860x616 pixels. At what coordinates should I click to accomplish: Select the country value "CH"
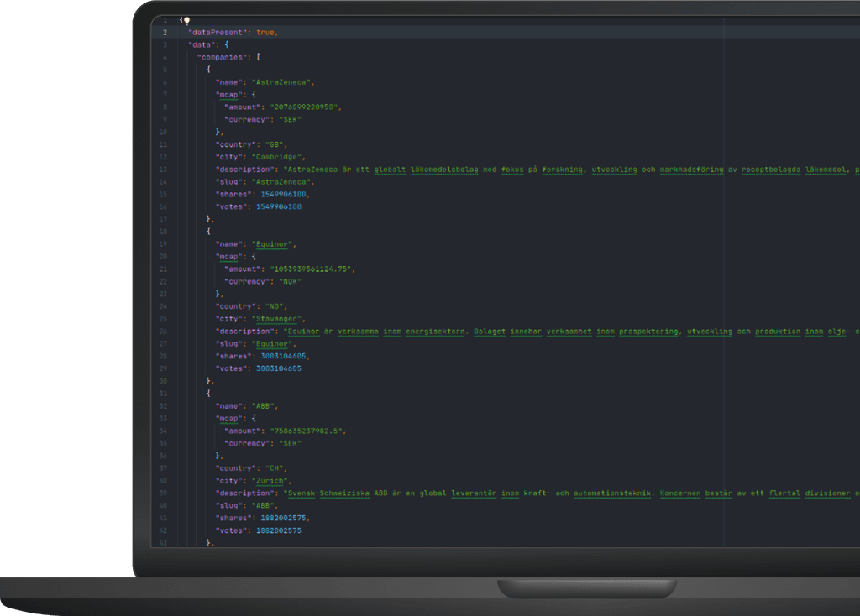(275, 468)
